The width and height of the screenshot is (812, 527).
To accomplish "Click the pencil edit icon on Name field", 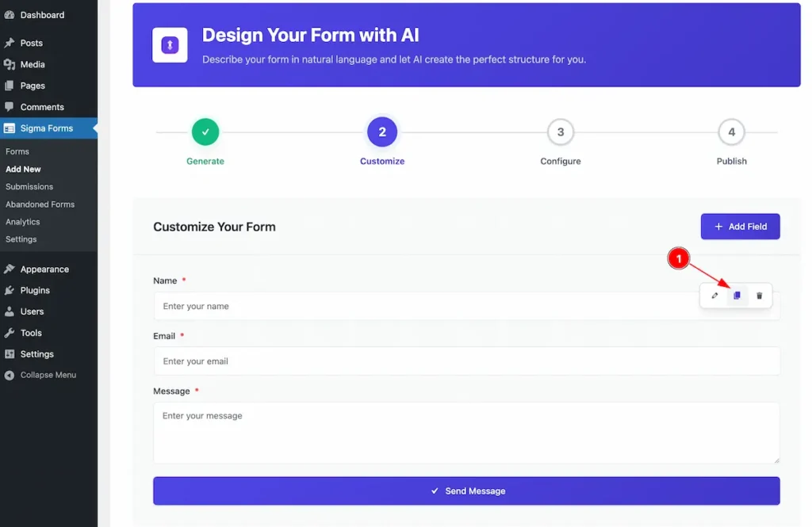I will [714, 296].
